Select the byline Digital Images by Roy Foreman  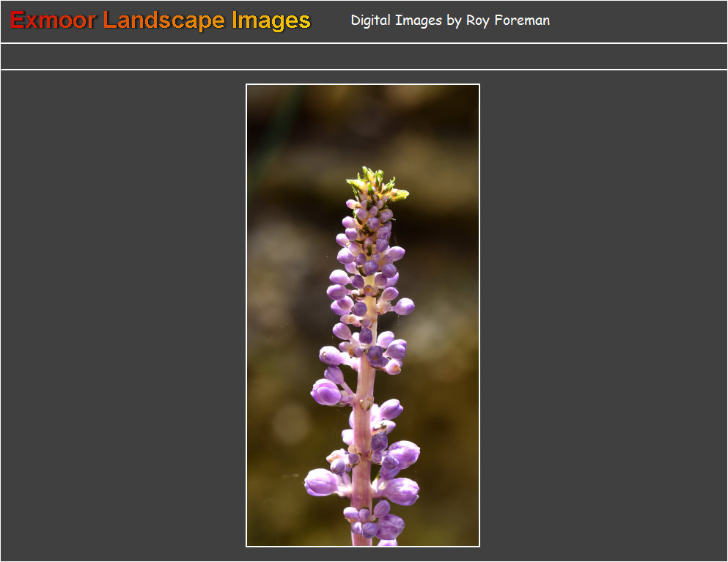click(x=450, y=21)
